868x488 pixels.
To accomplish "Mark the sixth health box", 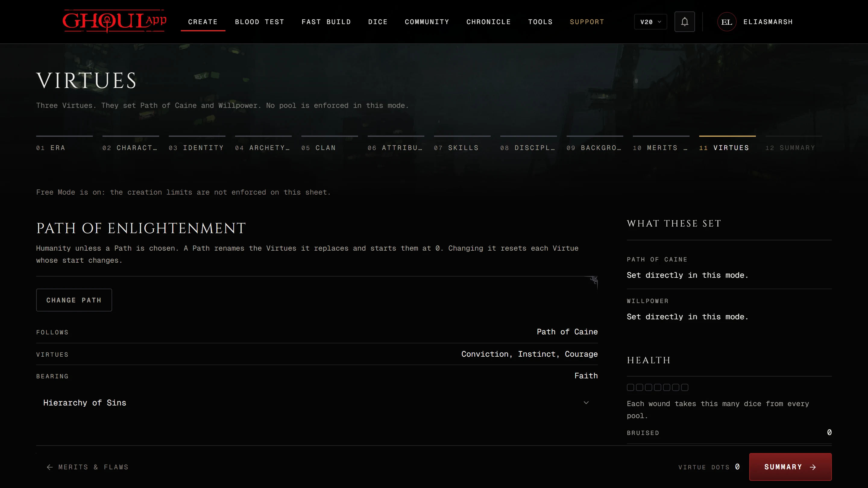I will pyautogui.click(x=676, y=387).
